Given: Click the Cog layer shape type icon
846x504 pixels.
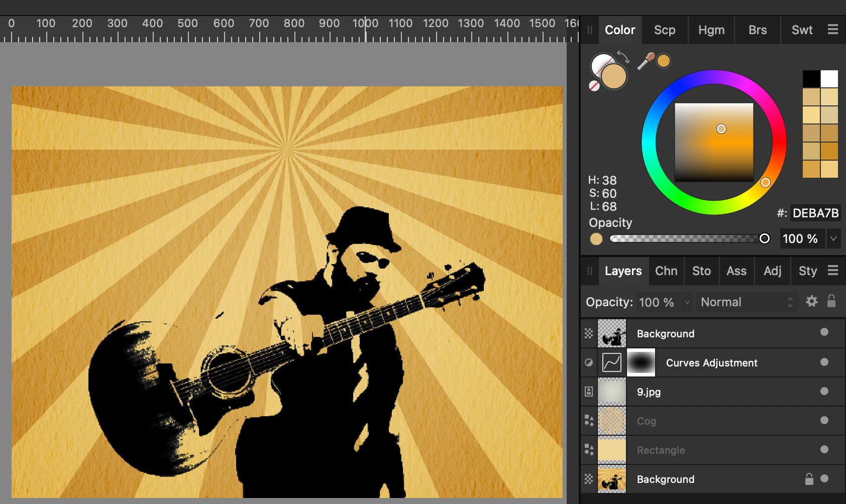Looking at the screenshot, I should (x=589, y=421).
